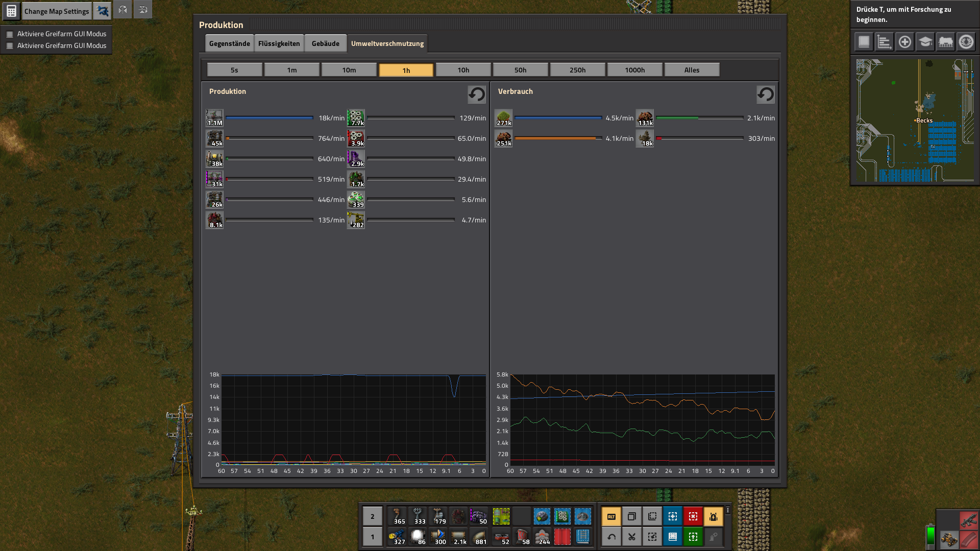Select the 764/min production entry icon
Screen dimensions: 980x551
click(214, 138)
